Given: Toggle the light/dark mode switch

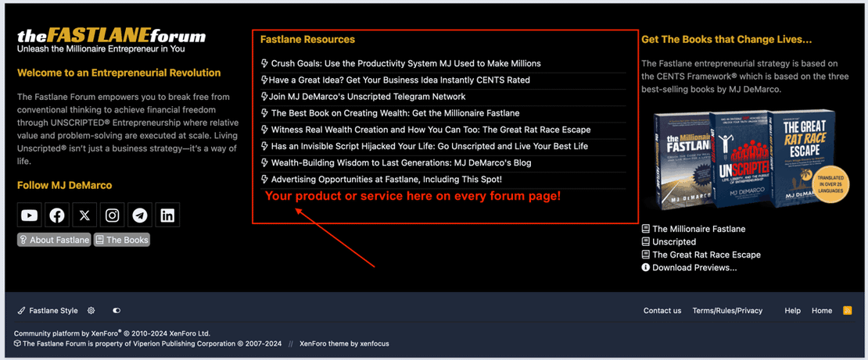Looking at the screenshot, I should click(117, 311).
